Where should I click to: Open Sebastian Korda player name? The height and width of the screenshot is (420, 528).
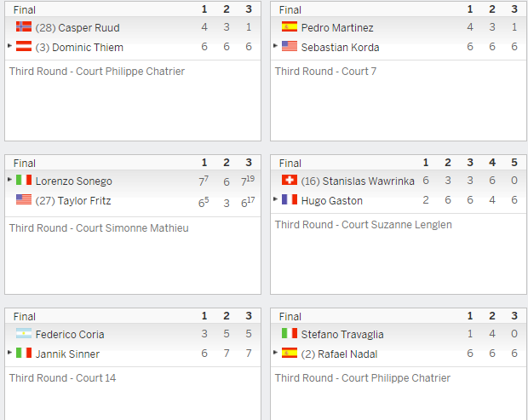[x=340, y=48]
